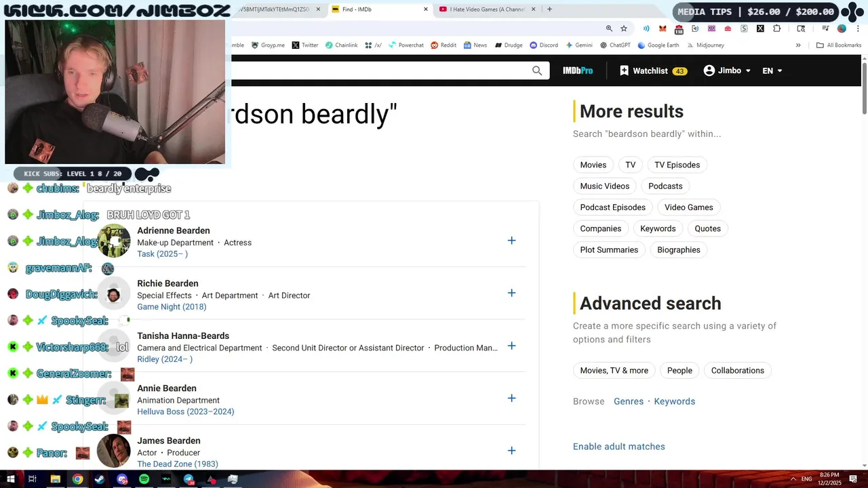The height and width of the screenshot is (488, 868).
Task: Open the Windows Start menu
Action: [10, 479]
